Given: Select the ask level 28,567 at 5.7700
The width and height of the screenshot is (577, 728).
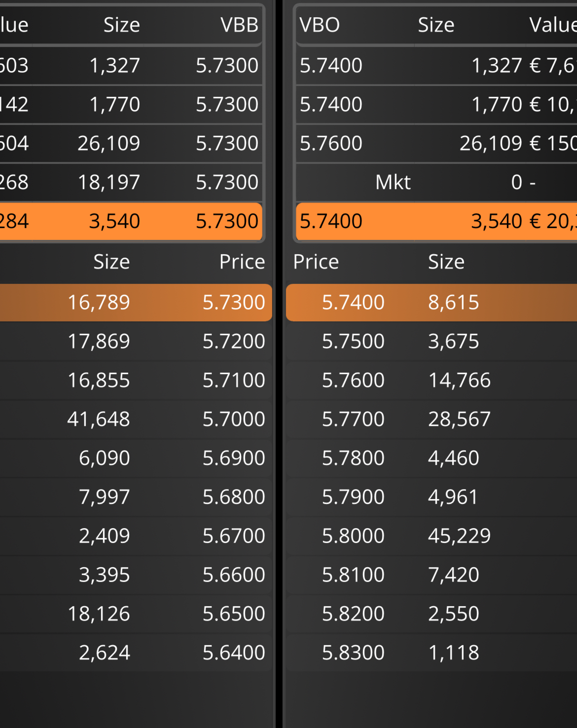Looking at the screenshot, I should [x=432, y=419].
